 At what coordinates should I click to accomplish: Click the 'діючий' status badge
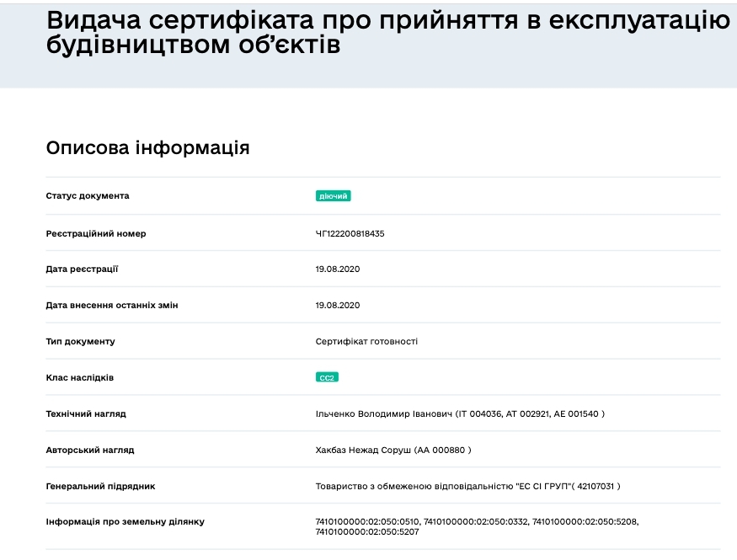tap(333, 196)
